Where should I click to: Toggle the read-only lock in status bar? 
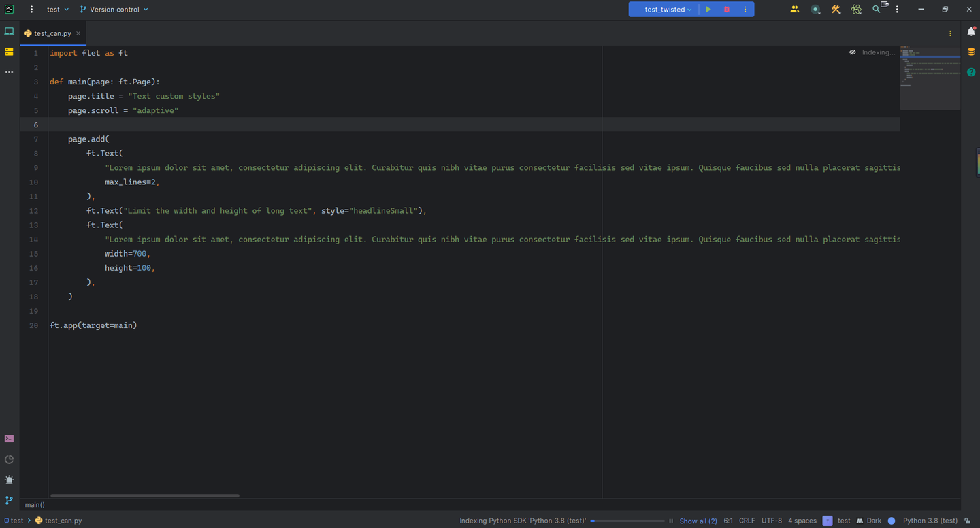[x=968, y=521]
